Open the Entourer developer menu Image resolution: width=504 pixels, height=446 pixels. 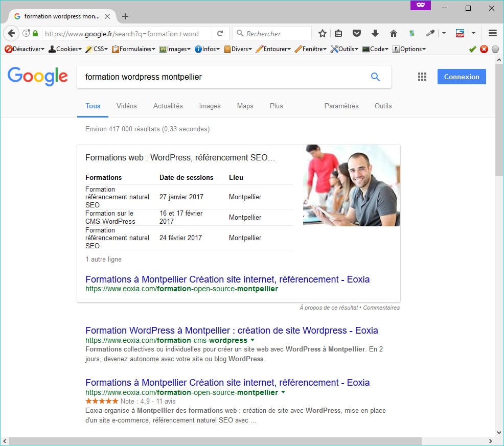click(x=273, y=49)
